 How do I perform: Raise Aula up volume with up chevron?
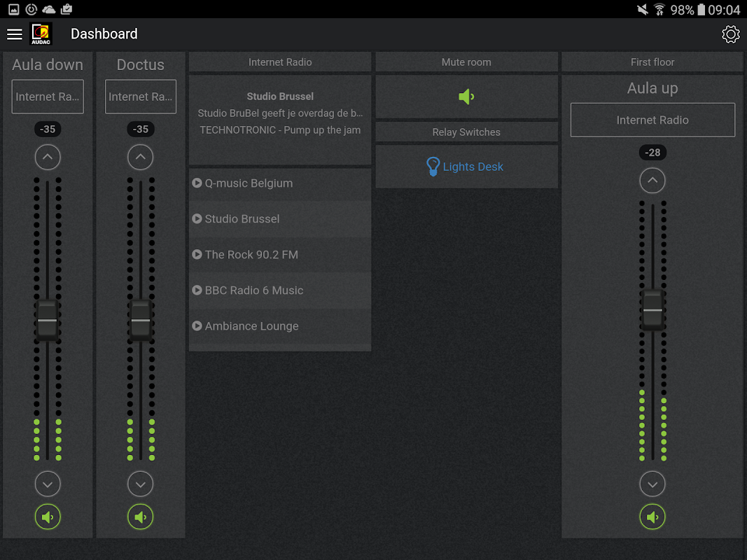[652, 181]
